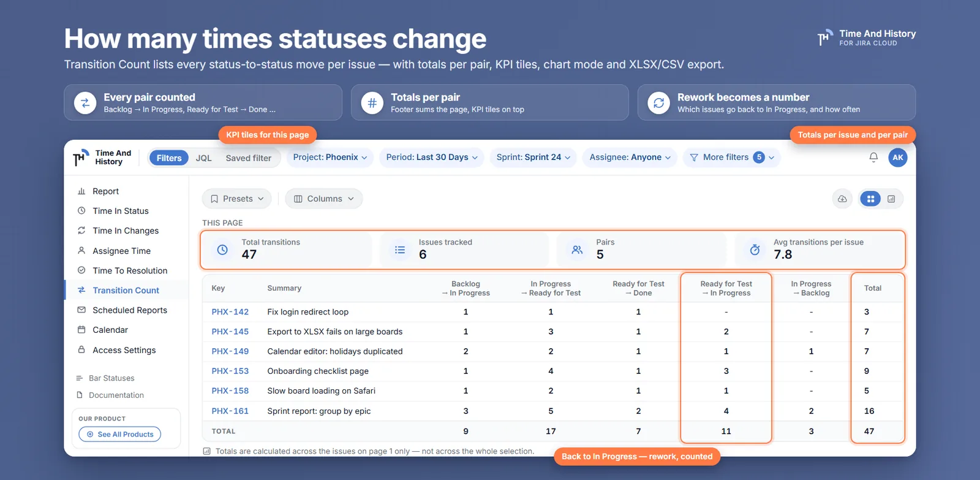Open the notifications bell

click(873, 158)
